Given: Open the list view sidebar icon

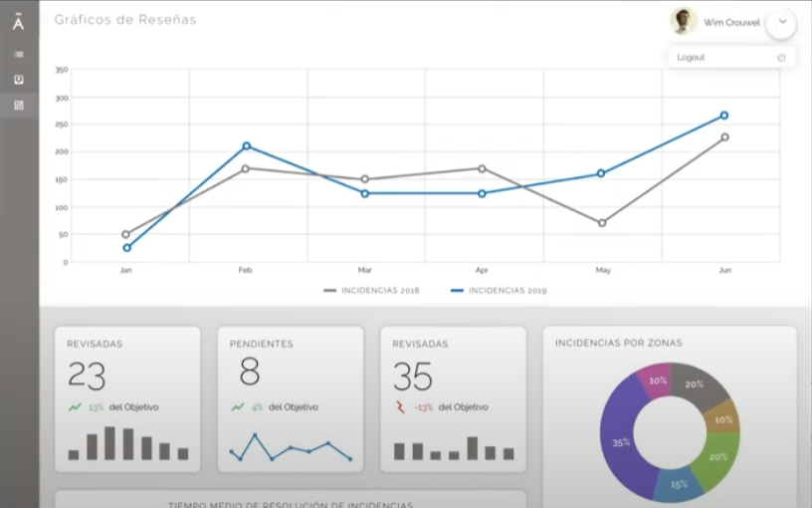Looking at the screenshot, I should (x=18, y=54).
